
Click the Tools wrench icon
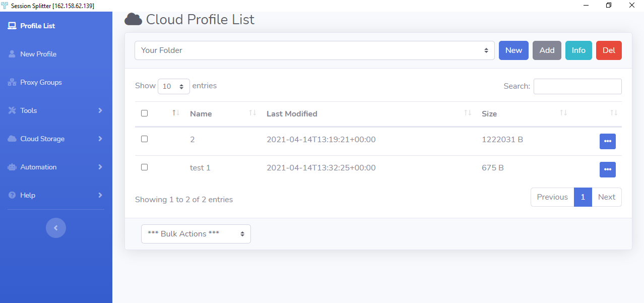pos(12,110)
